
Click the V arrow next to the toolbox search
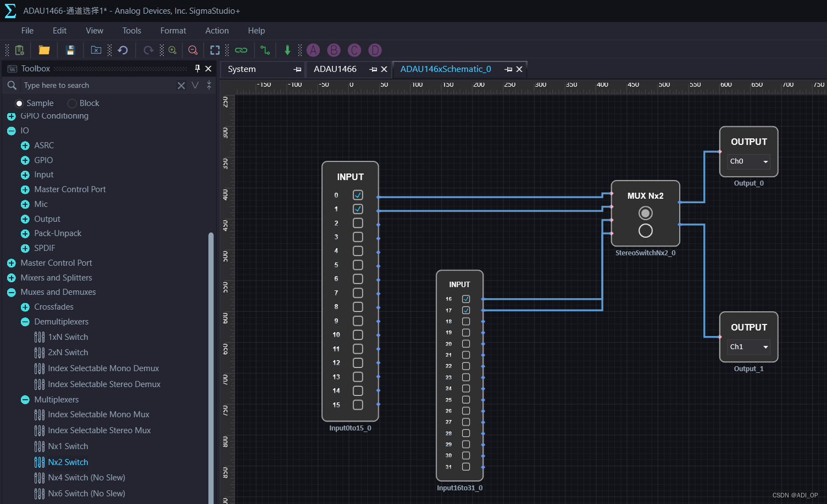(x=195, y=85)
